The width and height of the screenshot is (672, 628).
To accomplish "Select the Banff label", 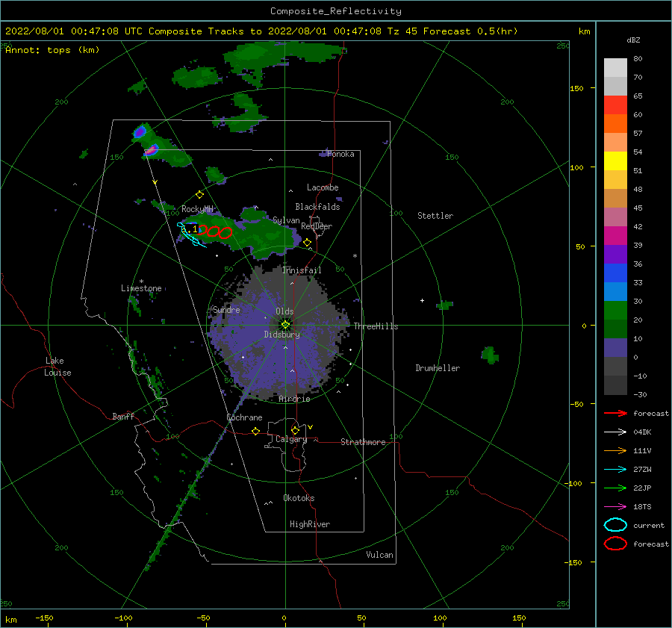I will 123,417.
